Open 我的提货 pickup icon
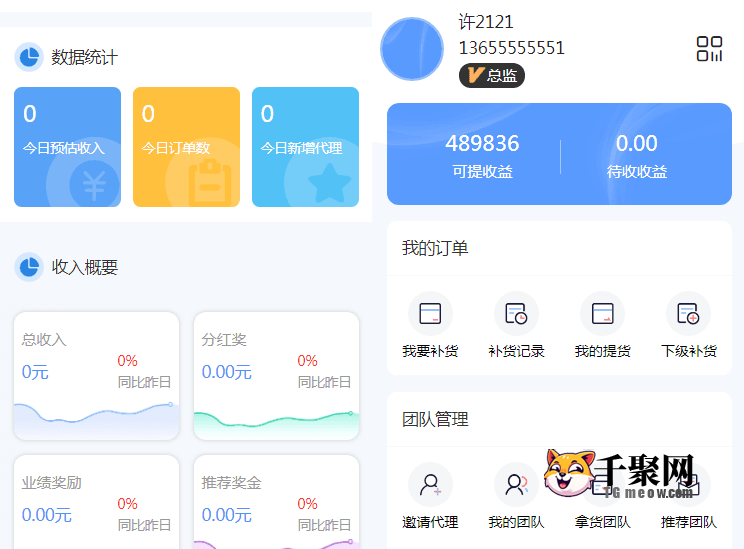This screenshot has height=549, width=744. (x=602, y=314)
